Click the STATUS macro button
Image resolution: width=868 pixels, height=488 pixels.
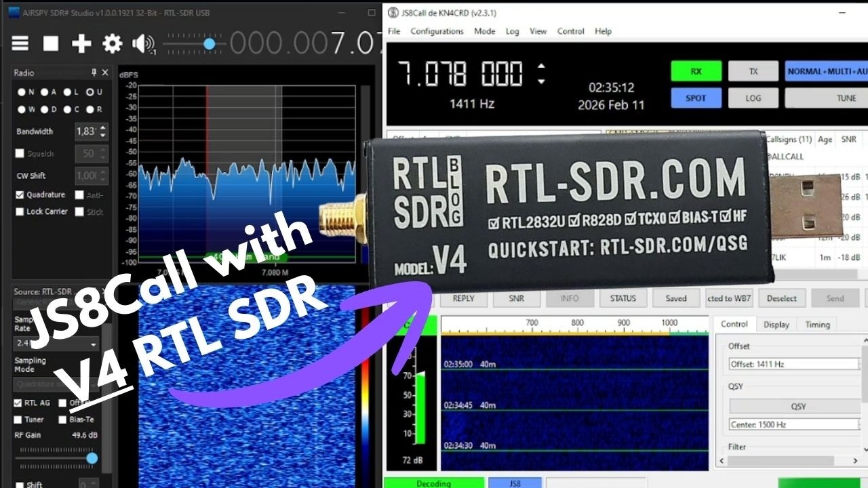[x=623, y=298]
